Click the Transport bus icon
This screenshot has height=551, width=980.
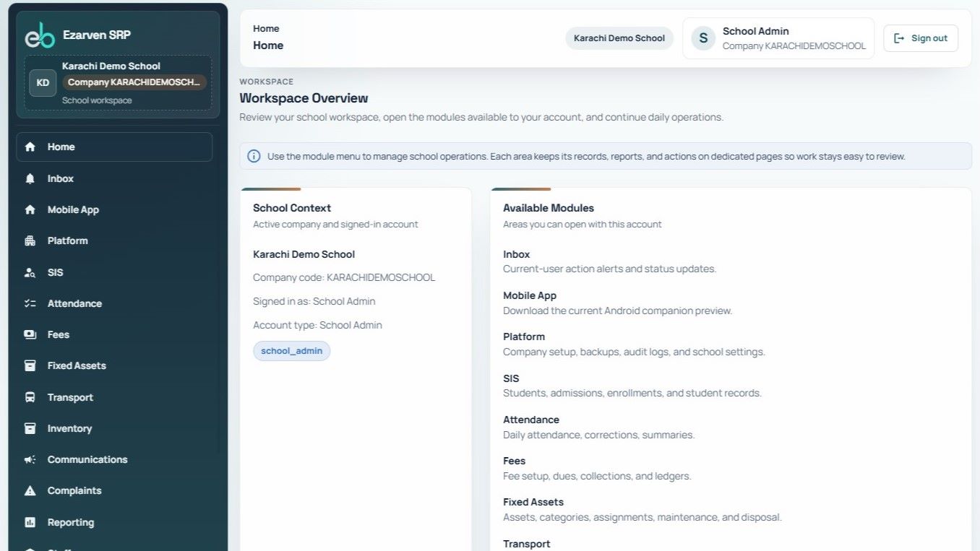coord(30,397)
